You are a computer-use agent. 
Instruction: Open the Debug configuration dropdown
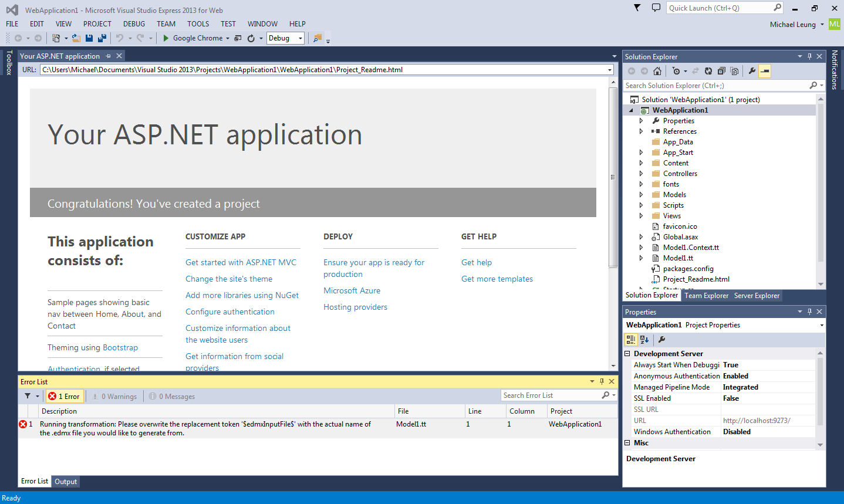(301, 38)
